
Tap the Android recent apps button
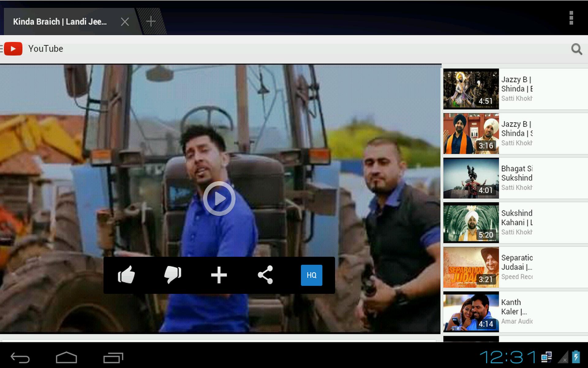(x=113, y=358)
